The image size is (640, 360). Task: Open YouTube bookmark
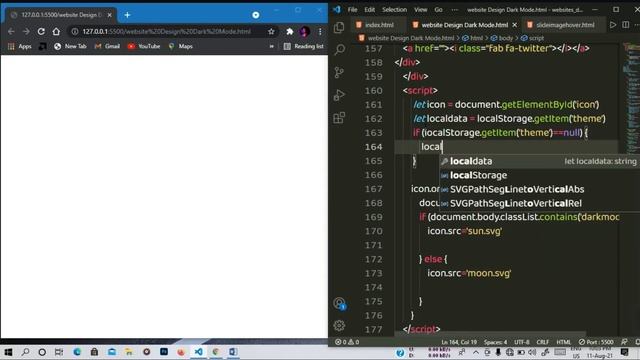[x=144, y=47]
